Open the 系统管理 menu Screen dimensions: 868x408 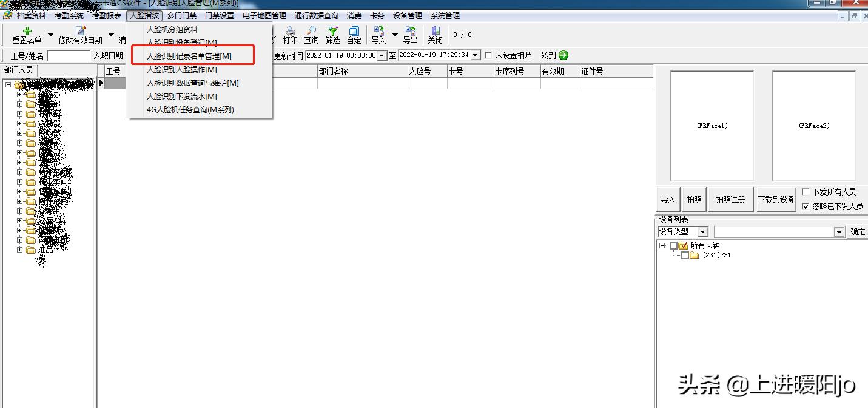(x=445, y=16)
